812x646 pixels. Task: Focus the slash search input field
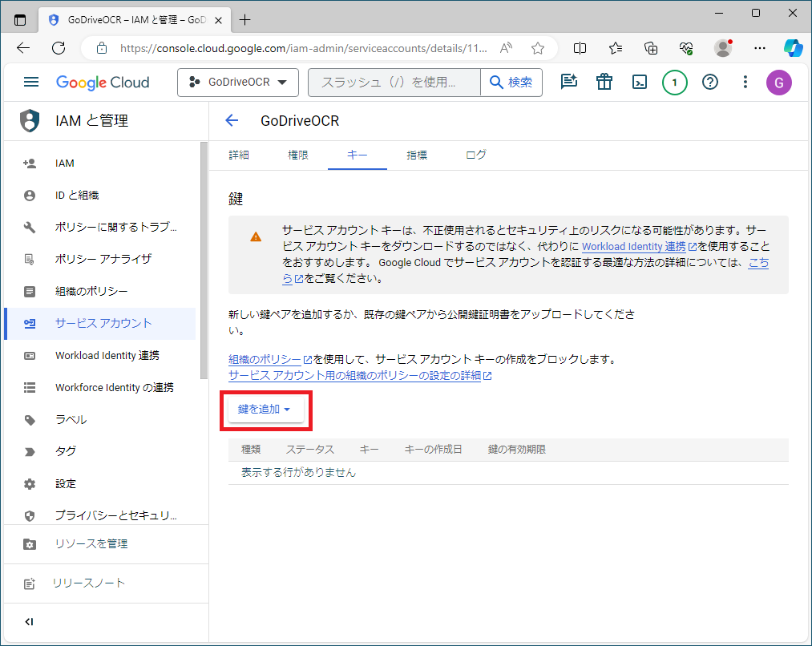[x=394, y=83]
